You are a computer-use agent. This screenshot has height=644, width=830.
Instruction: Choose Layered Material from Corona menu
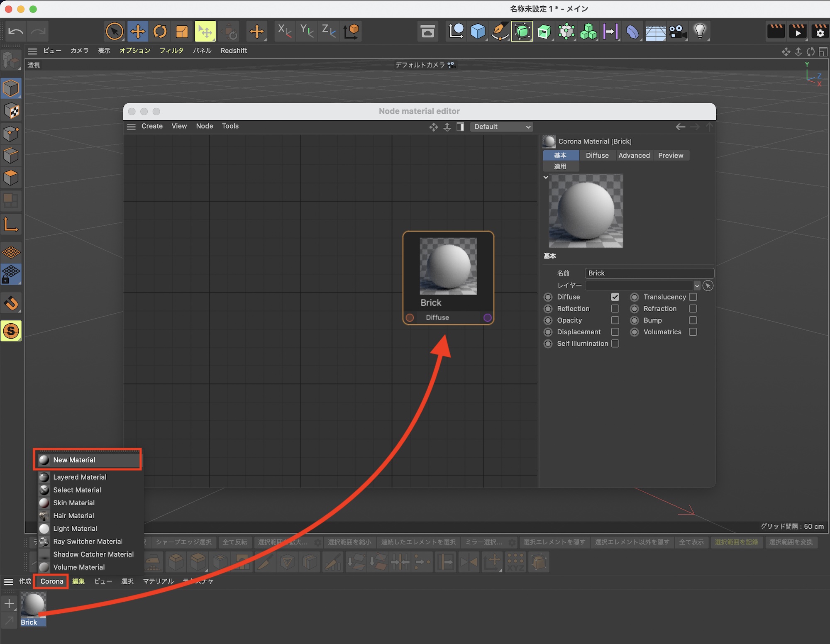[80, 477]
